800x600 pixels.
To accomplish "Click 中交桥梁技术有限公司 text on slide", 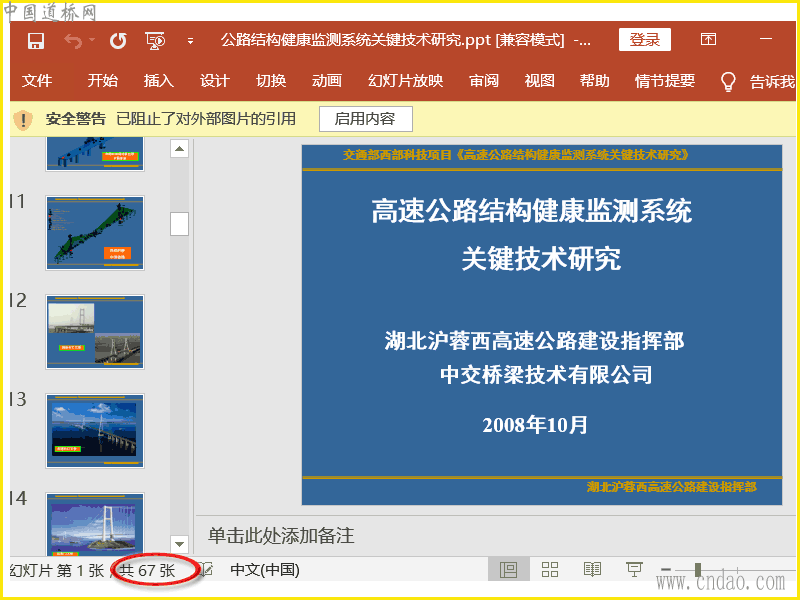I will click(546, 375).
